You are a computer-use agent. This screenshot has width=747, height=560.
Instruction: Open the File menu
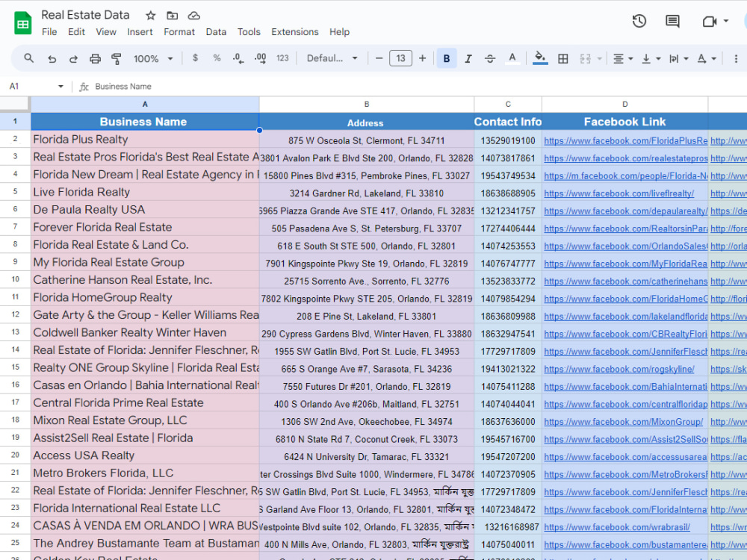tap(49, 32)
